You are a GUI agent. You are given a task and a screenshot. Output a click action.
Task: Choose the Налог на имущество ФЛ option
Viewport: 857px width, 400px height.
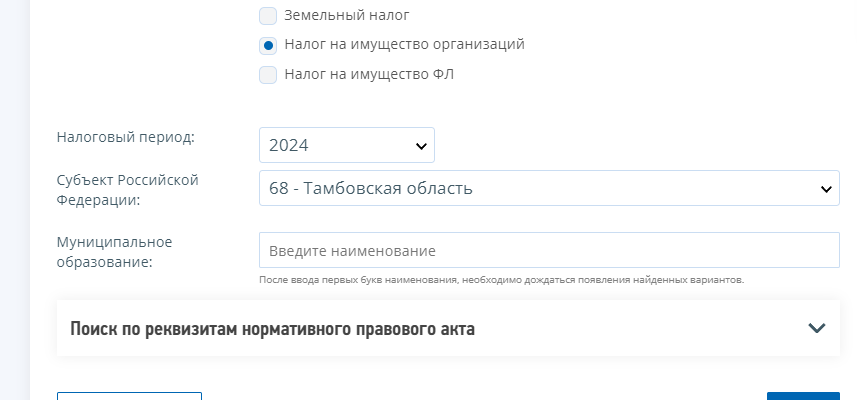click(x=268, y=74)
